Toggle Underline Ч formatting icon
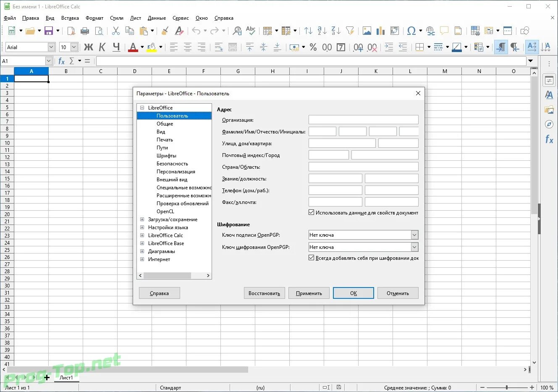 (x=116, y=47)
